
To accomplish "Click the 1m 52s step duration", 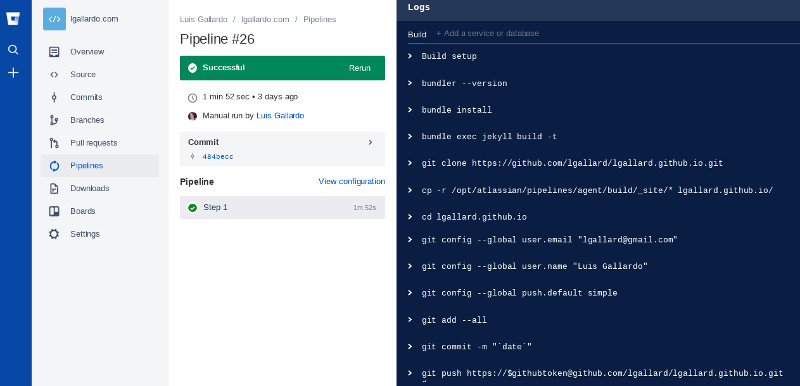I will click(365, 208).
